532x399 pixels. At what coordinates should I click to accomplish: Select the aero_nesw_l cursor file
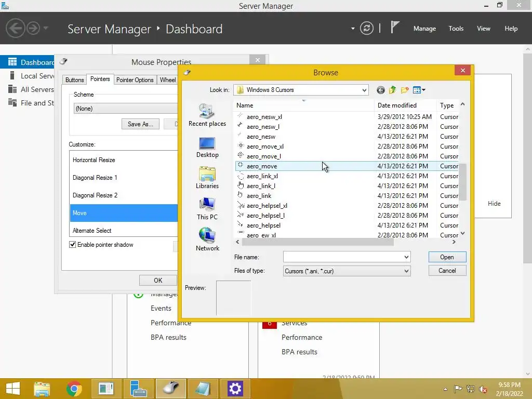pyautogui.click(x=347, y=127)
